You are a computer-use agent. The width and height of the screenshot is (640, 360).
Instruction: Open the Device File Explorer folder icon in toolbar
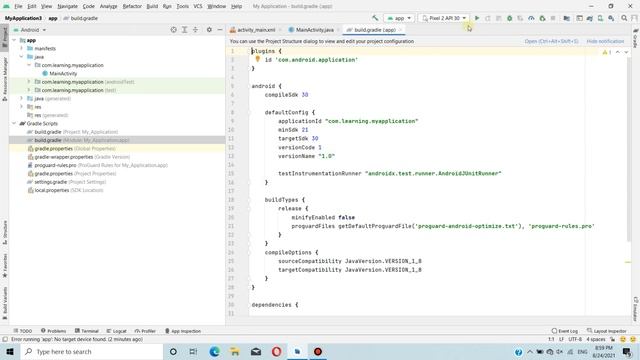coord(567,18)
